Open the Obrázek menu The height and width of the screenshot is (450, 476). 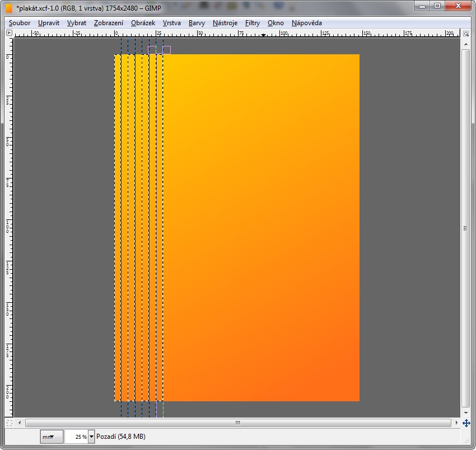143,23
